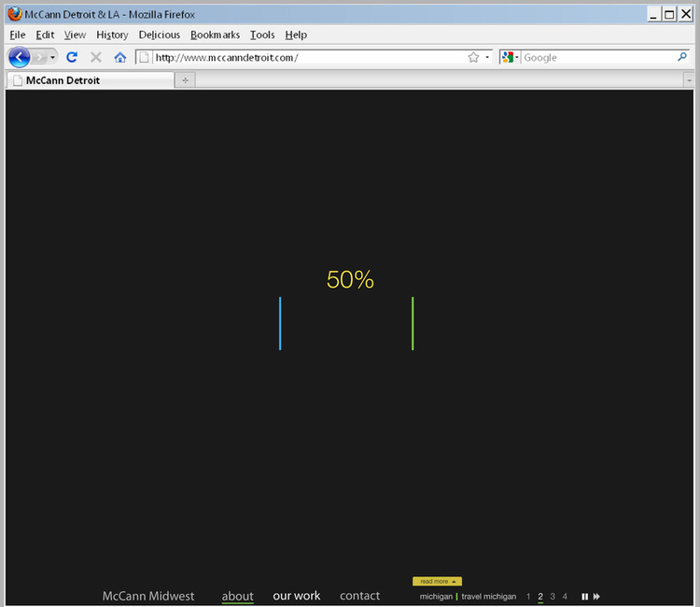The image size is (700, 607).
Task: Expand the read more panel
Action: [x=437, y=581]
